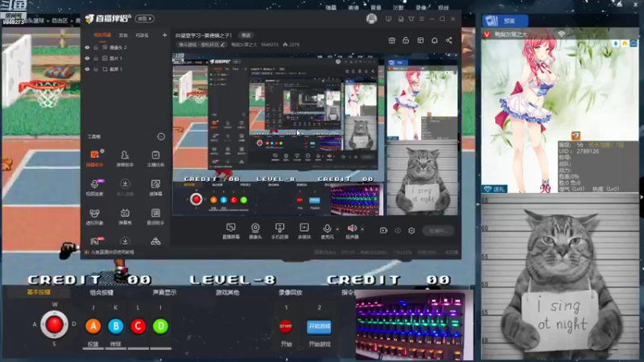
Task: Hide the 摄像头 2 source layer
Action: (87, 47)
